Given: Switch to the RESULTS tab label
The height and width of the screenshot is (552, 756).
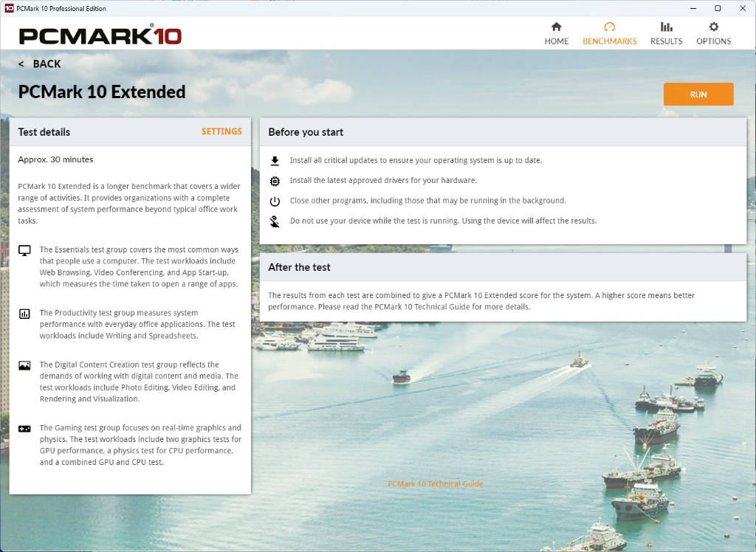Looking at the screenshot, I should tap(667, 41).
